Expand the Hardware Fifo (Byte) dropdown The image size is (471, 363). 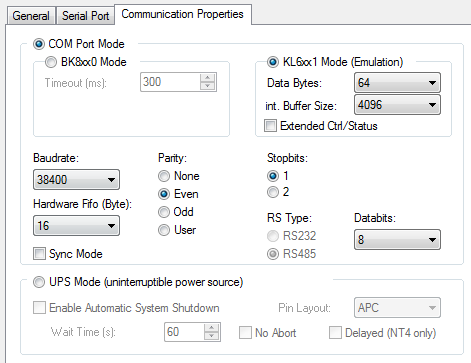click(76, 226)
